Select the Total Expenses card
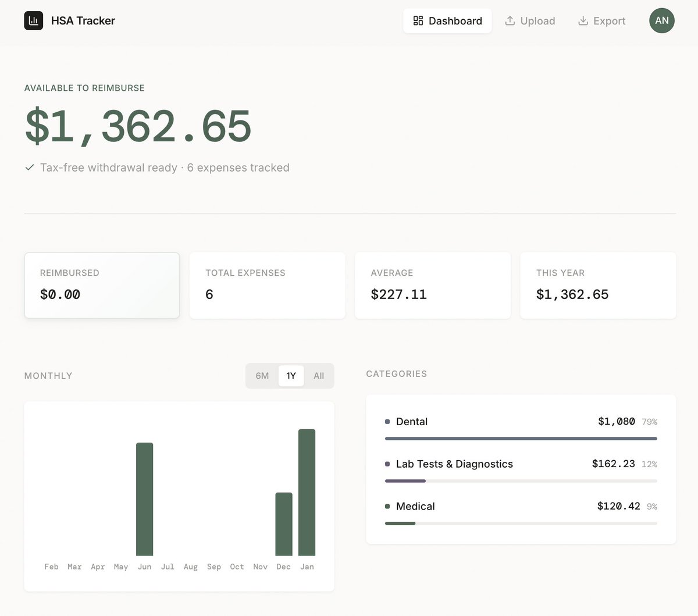 [268, 285]
